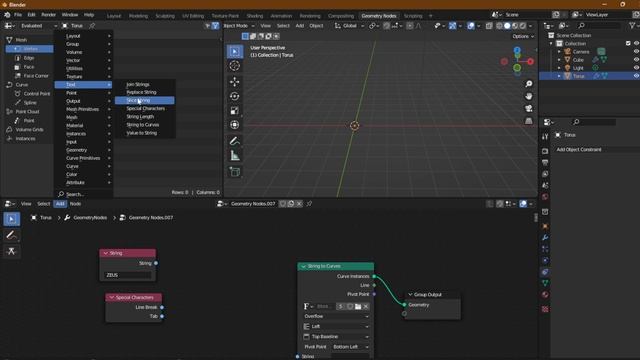Choose the Measure tool
Screen dimensions: 640x360
(x=235, y=156)
